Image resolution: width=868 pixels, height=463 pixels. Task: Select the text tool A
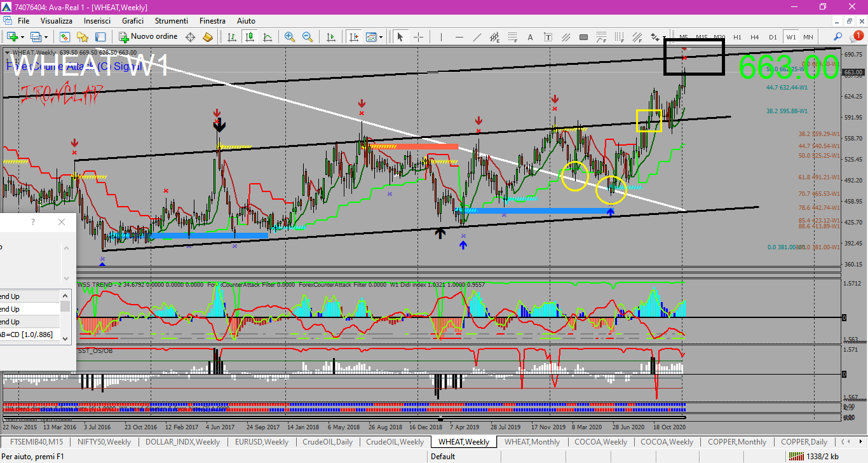pos(530,37)
